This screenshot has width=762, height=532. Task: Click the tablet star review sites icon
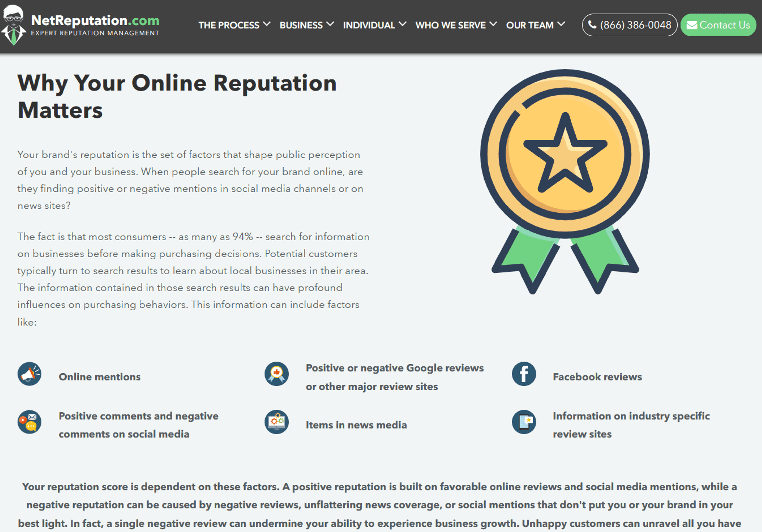coord(524,422)
